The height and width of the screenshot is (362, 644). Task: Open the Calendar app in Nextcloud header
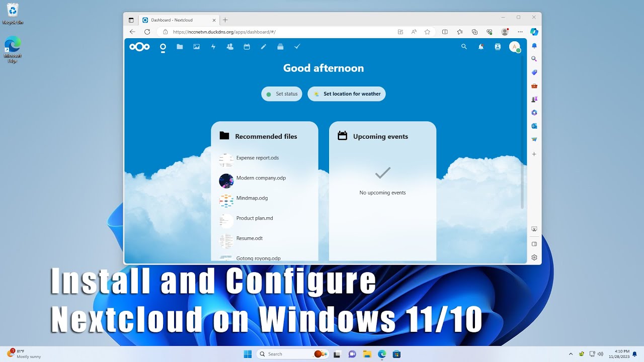(x=247, y=47)
